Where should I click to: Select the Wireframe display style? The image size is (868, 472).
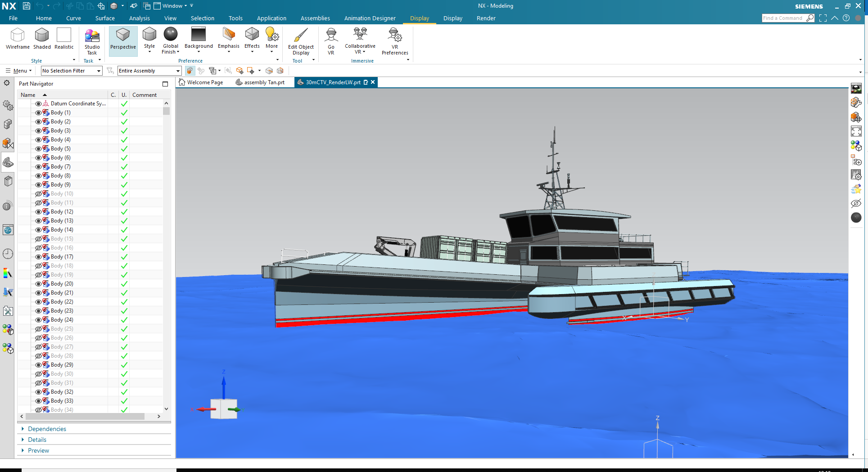click(18, 38)
